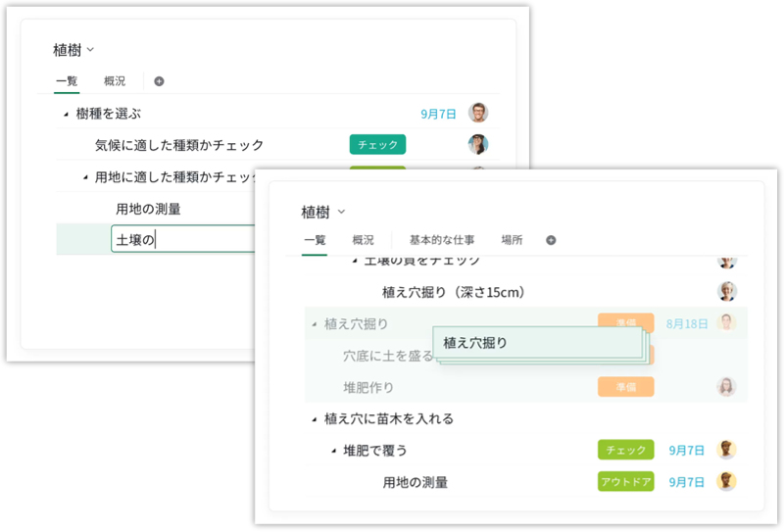Screen dimensions: 784x532
Task: Collapse the 植え穴に苗木を入れる row
Action: tap(315, 419)
